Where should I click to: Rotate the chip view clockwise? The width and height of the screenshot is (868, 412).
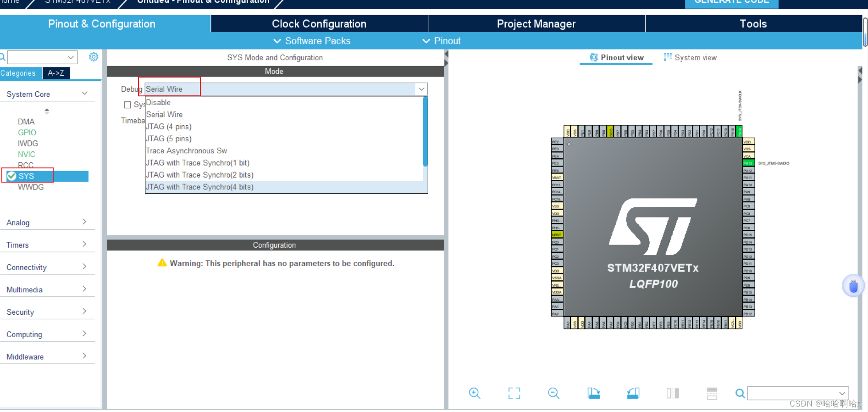[x=593, y=393]
